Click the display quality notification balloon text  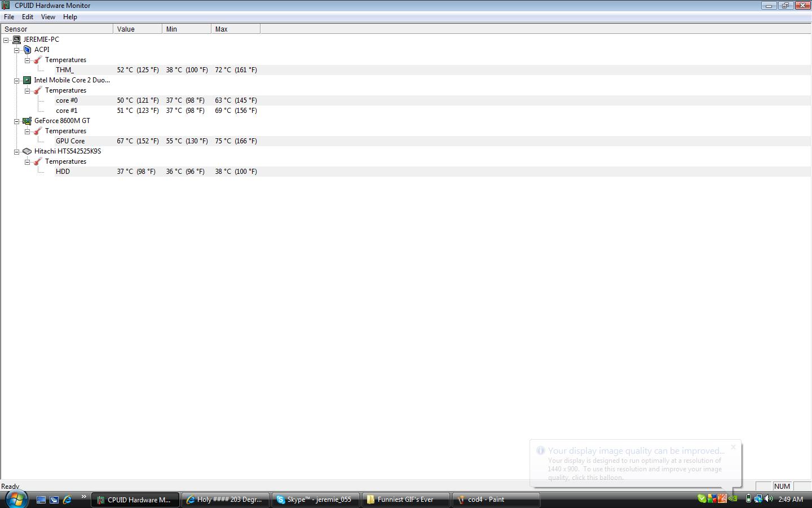635,468
